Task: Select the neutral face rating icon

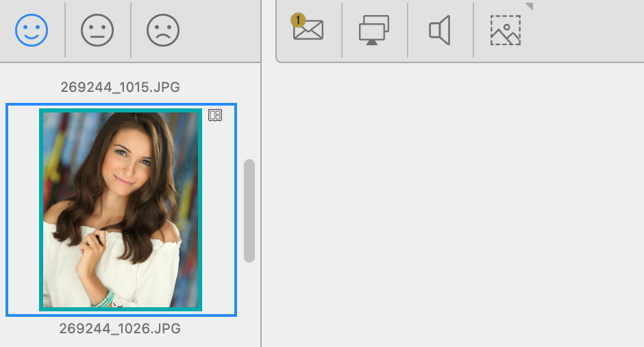Action: [x=97, y=31]
